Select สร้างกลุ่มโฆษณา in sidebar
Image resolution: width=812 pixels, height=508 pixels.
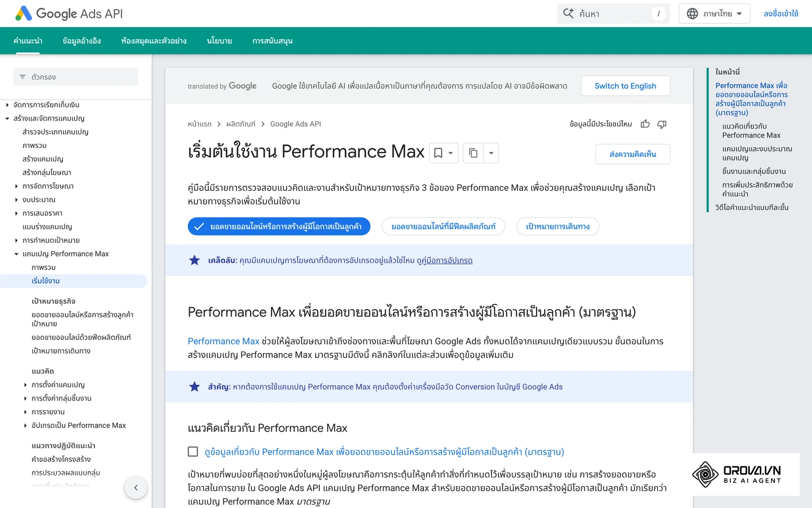pyautogui.click(x=47, y=173)
